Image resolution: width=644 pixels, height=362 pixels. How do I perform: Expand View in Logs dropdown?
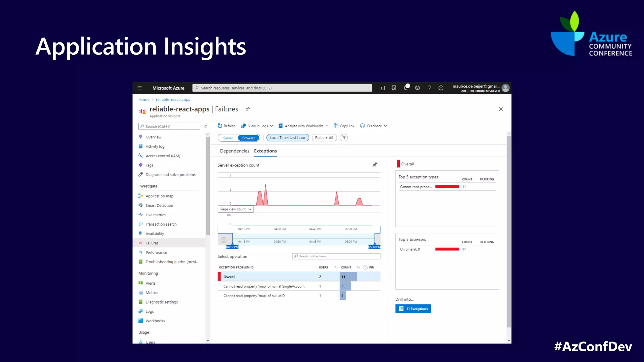[x=257, y=126]
